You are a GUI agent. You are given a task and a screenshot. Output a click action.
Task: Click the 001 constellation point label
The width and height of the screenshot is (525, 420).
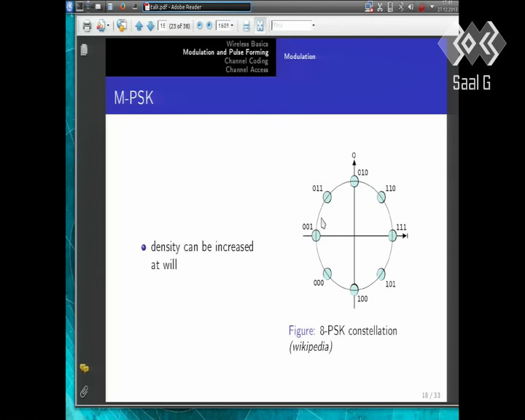(x=308, y=227)
